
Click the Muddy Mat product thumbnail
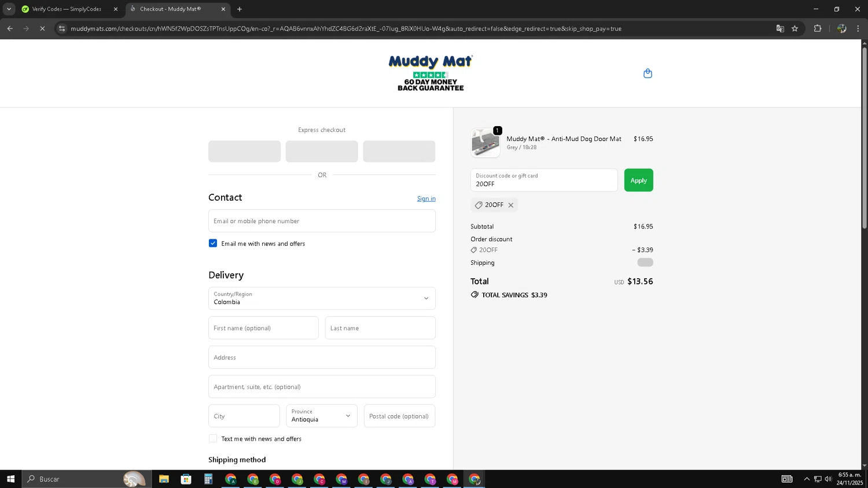click(x=486, y=143)
